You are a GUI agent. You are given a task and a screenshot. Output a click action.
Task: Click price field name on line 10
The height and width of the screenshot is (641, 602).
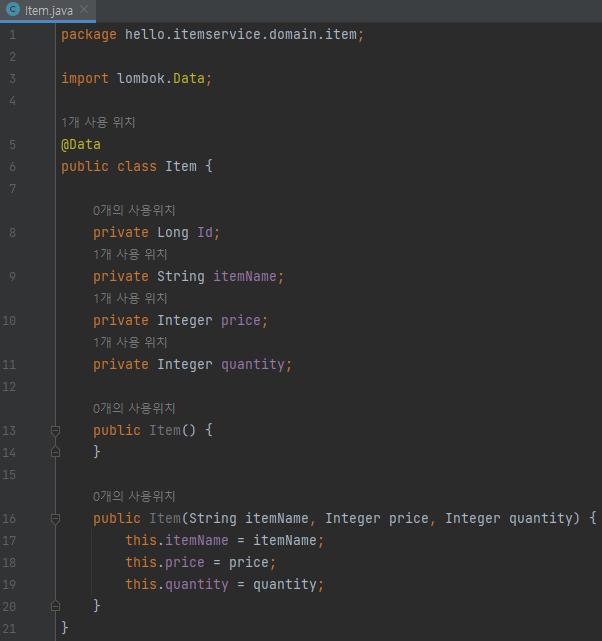click(x=241, y=321)
